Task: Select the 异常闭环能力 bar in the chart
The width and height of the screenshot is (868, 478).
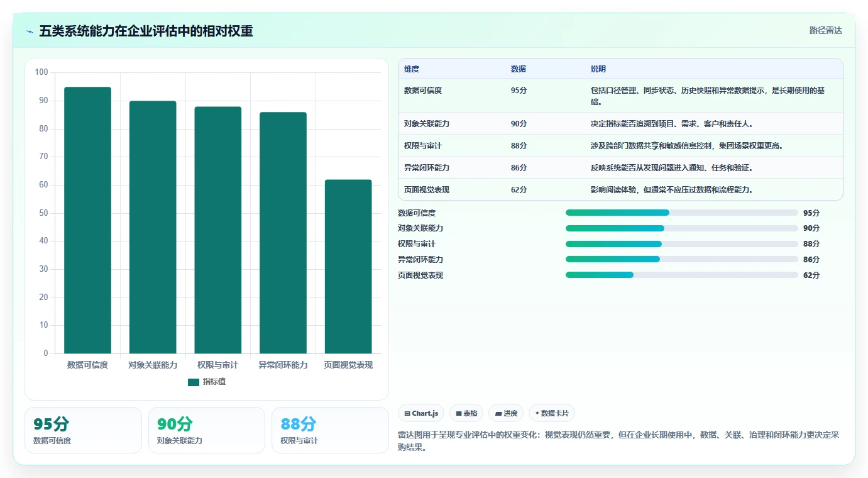Action: [283, 233]
